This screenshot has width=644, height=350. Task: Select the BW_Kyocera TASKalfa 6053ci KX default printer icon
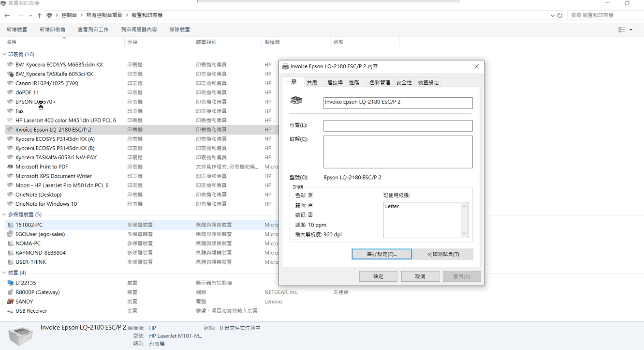[11, 74]
